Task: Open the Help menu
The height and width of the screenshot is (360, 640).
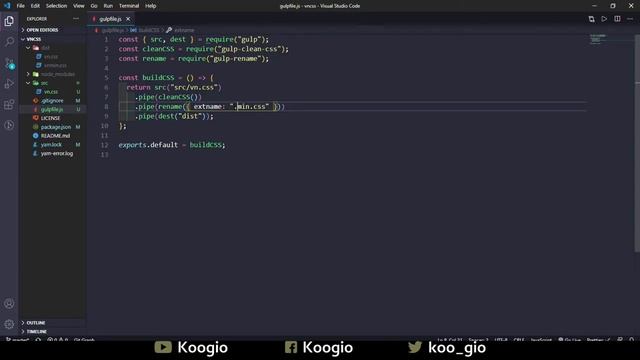Action: tap(151, 6)
